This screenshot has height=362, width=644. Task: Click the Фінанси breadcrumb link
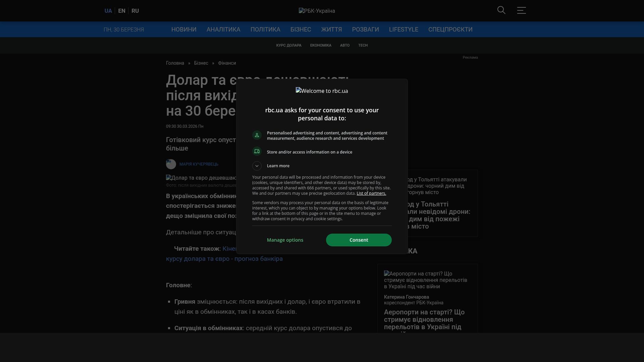[x=227, y=63]
